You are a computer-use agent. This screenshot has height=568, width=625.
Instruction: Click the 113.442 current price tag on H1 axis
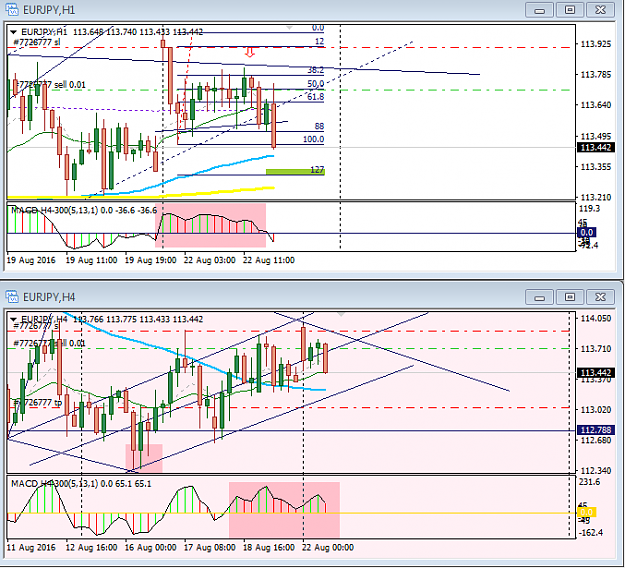coord(596,147)
